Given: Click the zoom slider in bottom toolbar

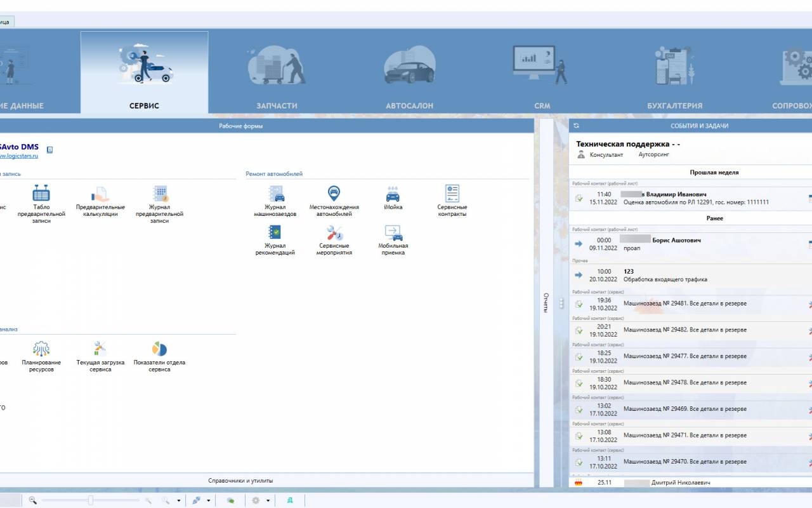Looking at the screenshot, I should click(x=91, y=500).
